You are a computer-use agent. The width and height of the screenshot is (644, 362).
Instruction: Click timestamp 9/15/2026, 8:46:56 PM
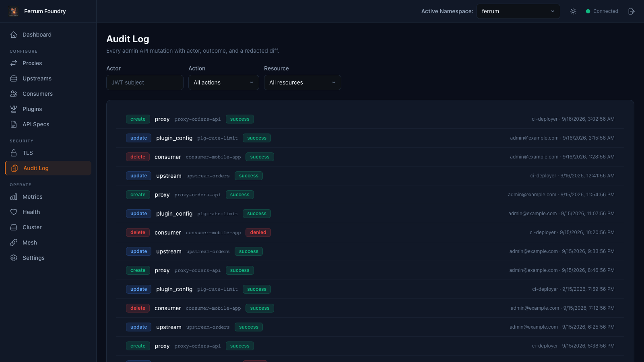tap(588, 270)
